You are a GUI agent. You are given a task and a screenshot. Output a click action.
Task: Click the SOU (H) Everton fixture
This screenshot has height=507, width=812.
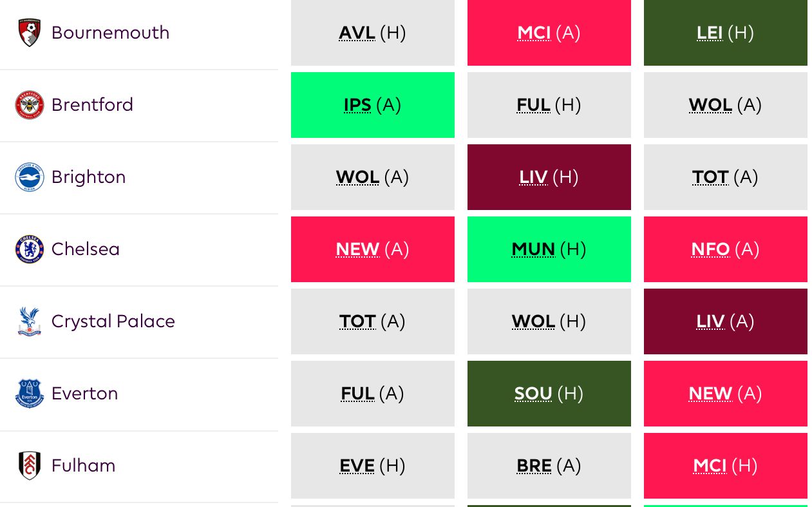tap(549, 394)
